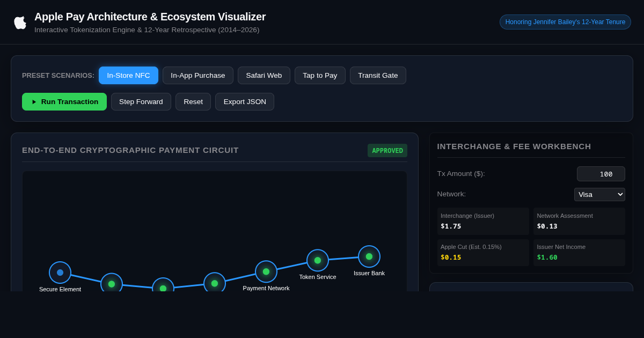Export the transaction as JSON
Viewport: 644px width, 338px height.
245,101
